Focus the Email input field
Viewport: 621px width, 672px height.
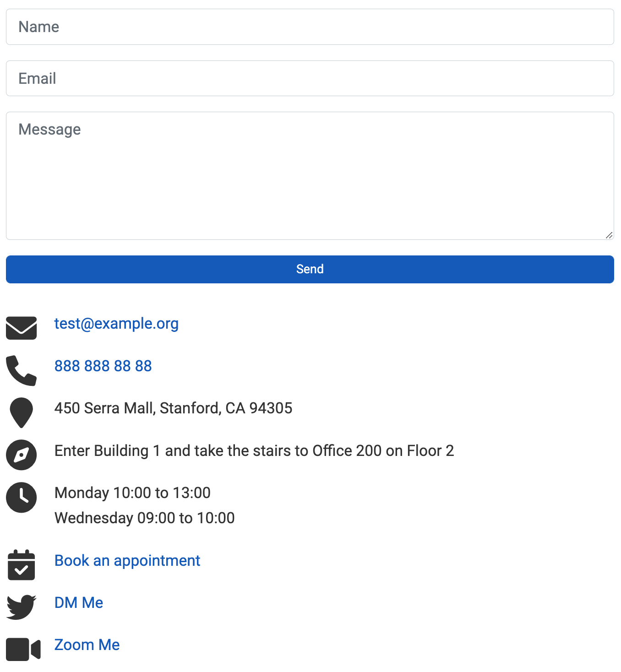click(x=310, y=78)
